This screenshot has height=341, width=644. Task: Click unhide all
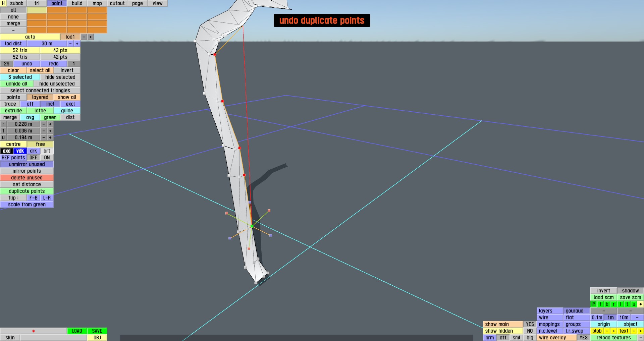[x=17, y=84]
